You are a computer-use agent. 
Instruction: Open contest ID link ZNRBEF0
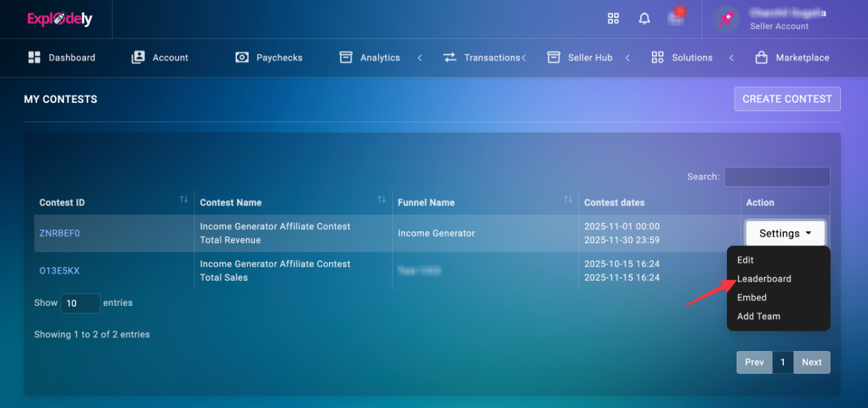(x=60, y=234)
